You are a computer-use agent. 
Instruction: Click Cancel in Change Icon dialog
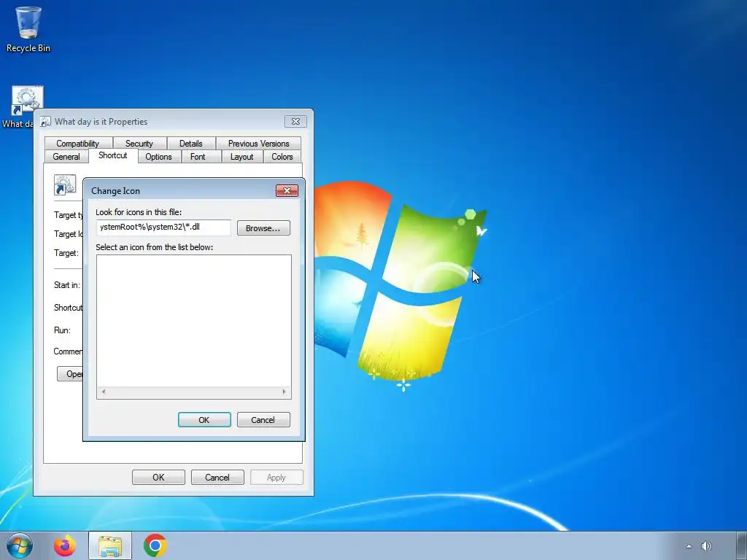click(263, 420)
